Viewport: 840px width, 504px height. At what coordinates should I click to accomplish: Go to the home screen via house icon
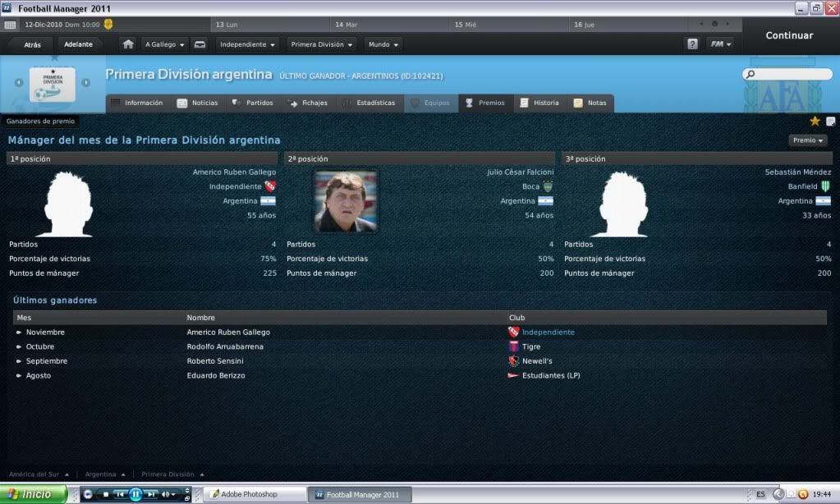pyautogui.click(x=128, y=44)
